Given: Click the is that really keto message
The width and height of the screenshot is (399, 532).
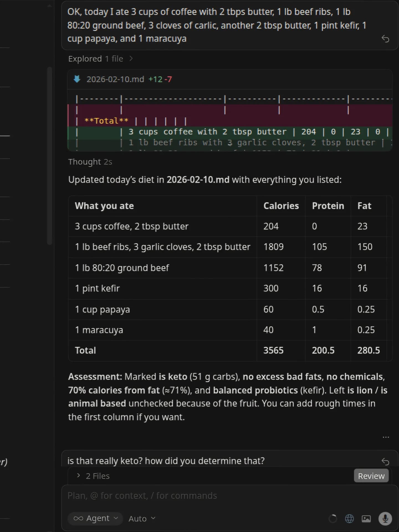Looking at the screenshot, I should (x=166, y=461).
